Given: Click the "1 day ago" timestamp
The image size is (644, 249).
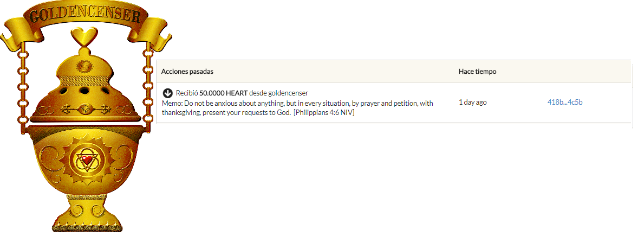Looking at the screenshot, I should coord(472,102).
